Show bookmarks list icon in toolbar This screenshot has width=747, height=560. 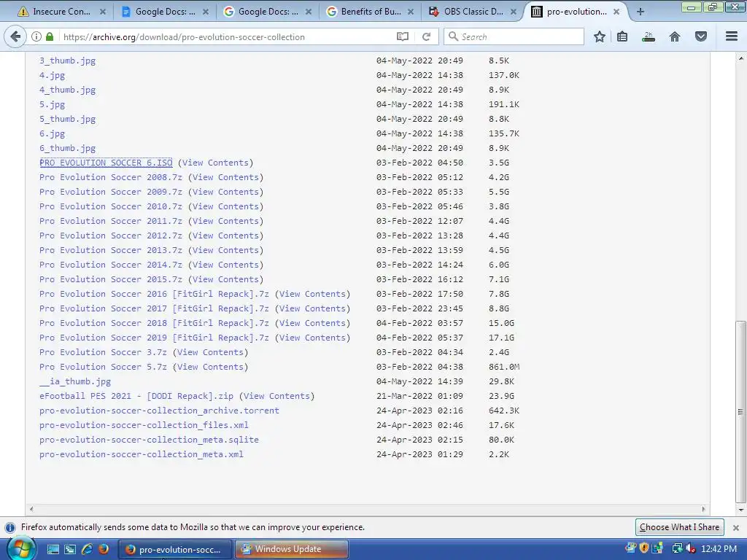click(x=622, y=36)
